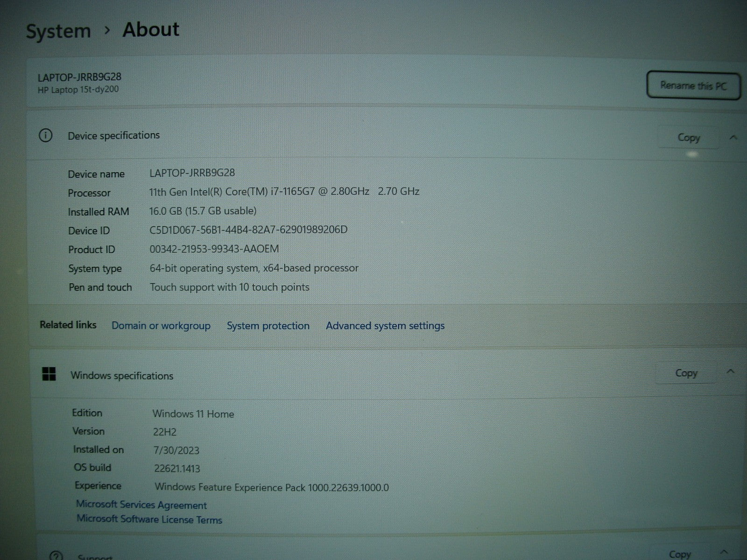Click the Product ID value text
This screenshot has height=560, width=747.
tap(214, 249)
